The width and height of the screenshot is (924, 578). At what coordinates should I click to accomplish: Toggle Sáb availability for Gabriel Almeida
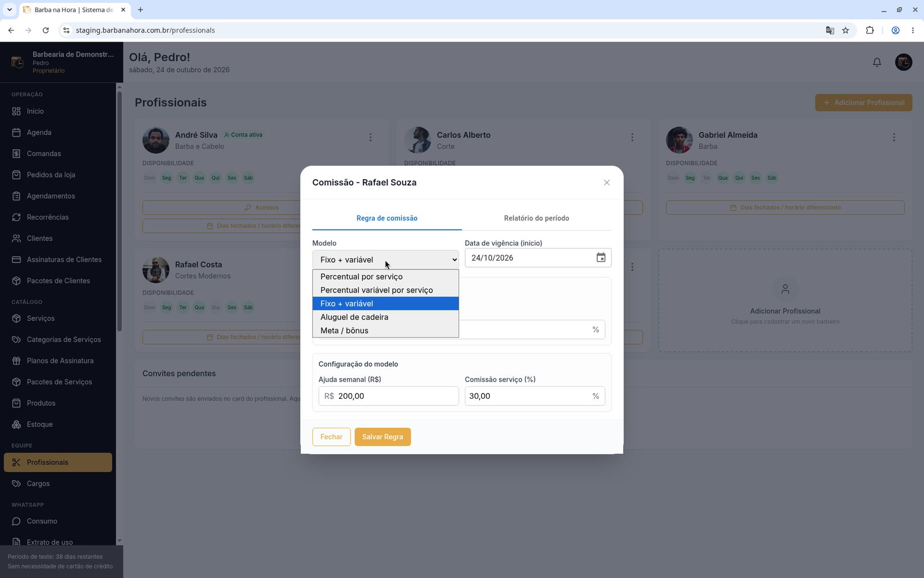click(x=772, y=178)
